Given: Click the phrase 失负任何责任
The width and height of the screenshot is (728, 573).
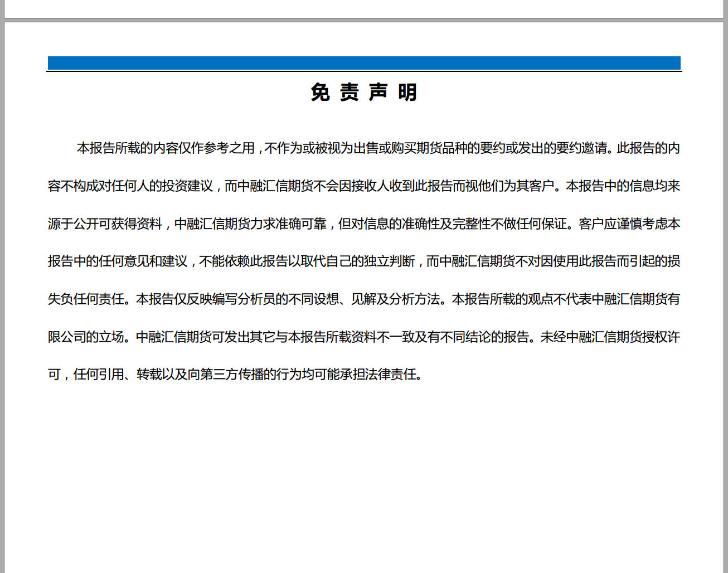Looking at the screenshot, I should (86, 299).
